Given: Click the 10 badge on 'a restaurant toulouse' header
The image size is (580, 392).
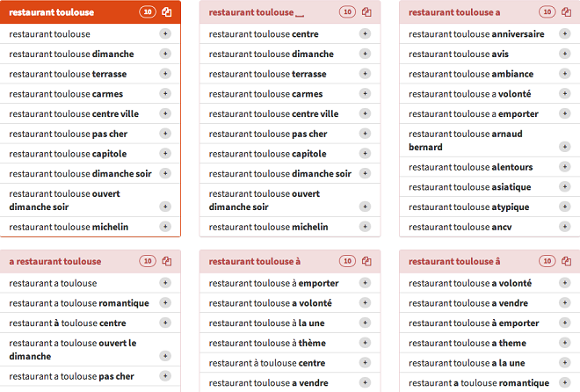Looking at the screenshot, I should click(x=148, y=261).
